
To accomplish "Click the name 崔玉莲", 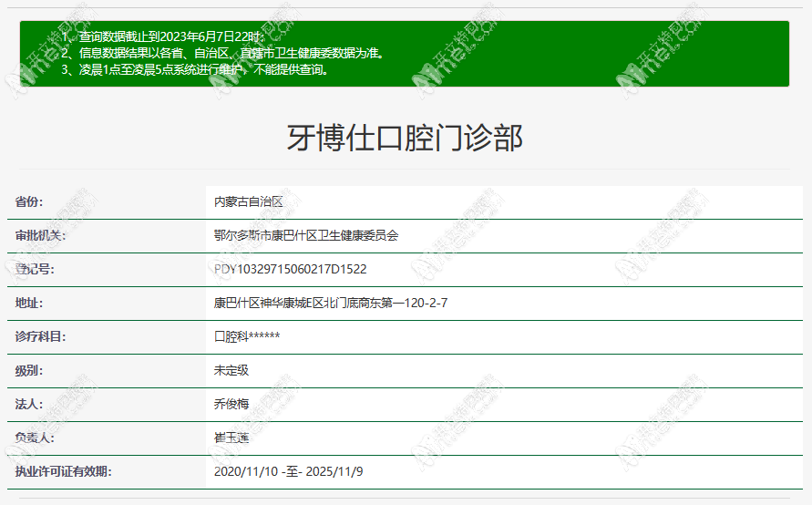I will (231, 438).
